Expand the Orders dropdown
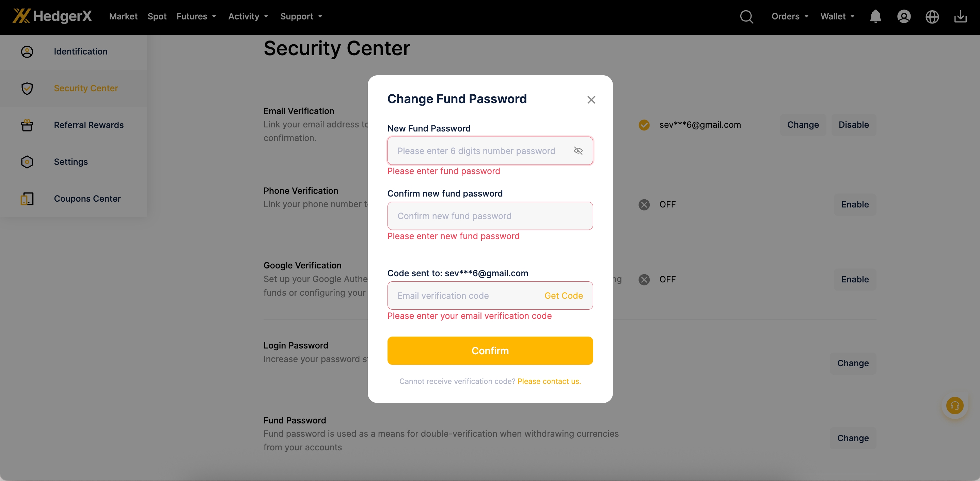The image size is (980, 481). click(x=789, y=16)
